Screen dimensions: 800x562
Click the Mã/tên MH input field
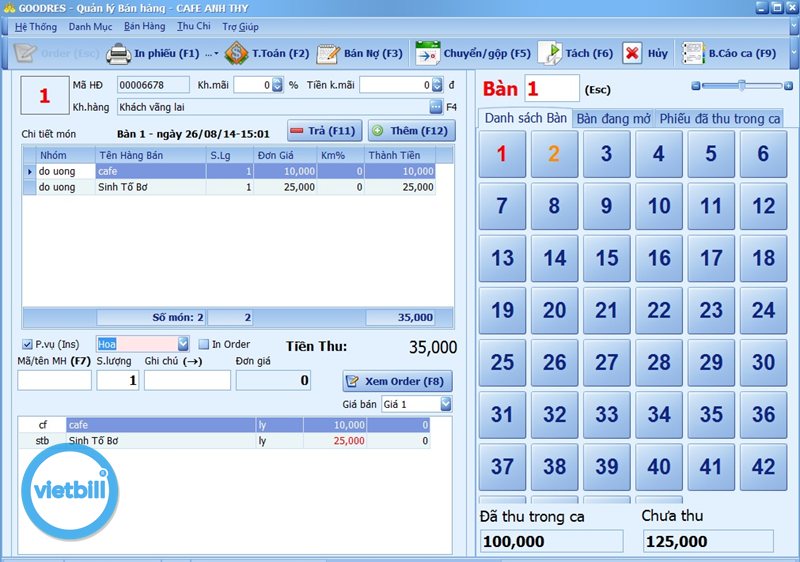coord(54,381)
